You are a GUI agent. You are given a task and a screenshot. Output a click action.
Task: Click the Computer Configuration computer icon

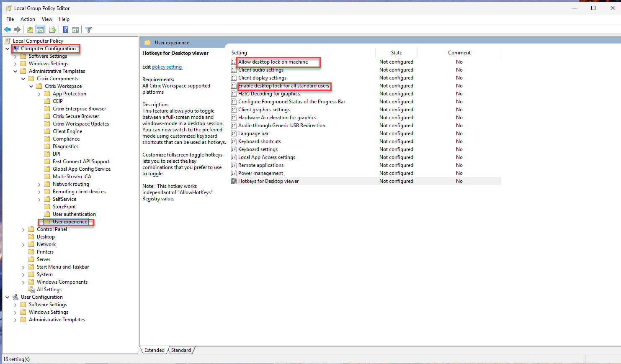(x=15, y=49)
